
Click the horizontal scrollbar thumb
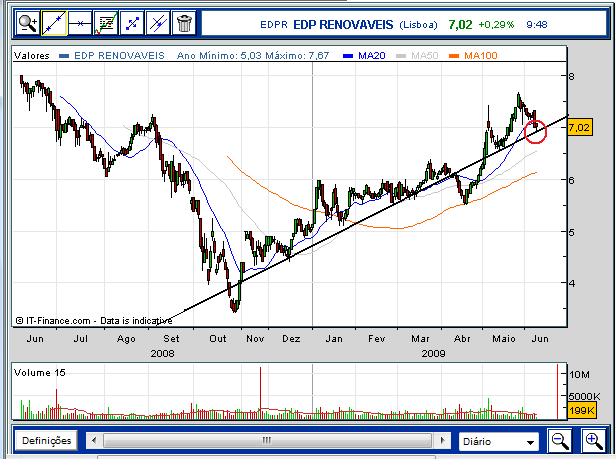click(267, 440)
